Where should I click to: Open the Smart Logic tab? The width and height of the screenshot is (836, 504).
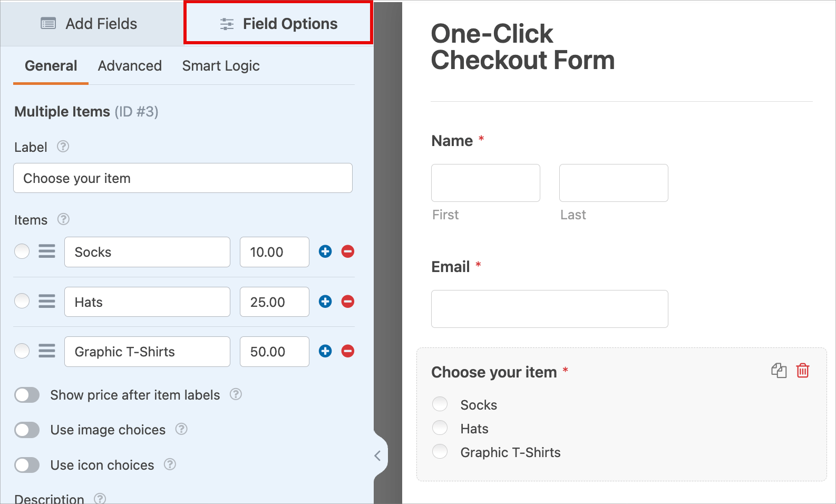pyautogui.click(x=221, y=65)
